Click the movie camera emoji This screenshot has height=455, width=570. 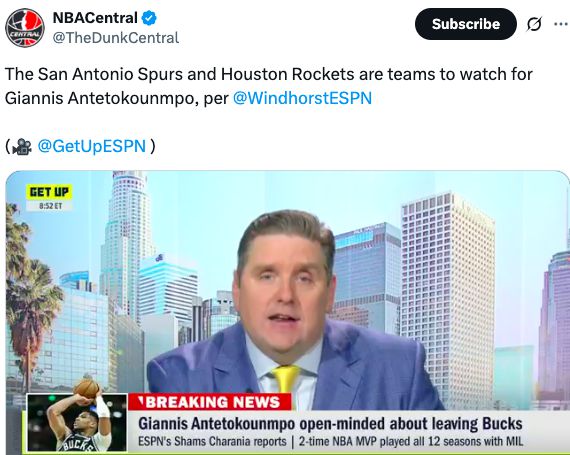(x=22, y=146)
